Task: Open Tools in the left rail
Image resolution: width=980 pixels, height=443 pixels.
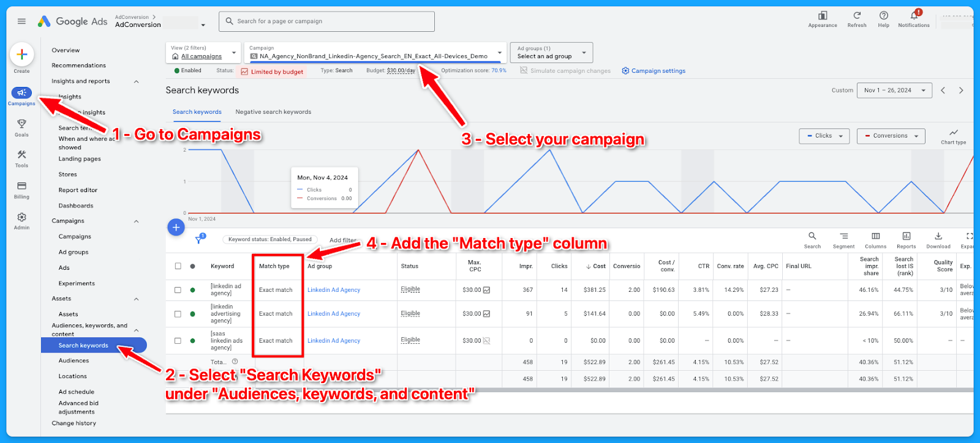Action: [21, 158]
